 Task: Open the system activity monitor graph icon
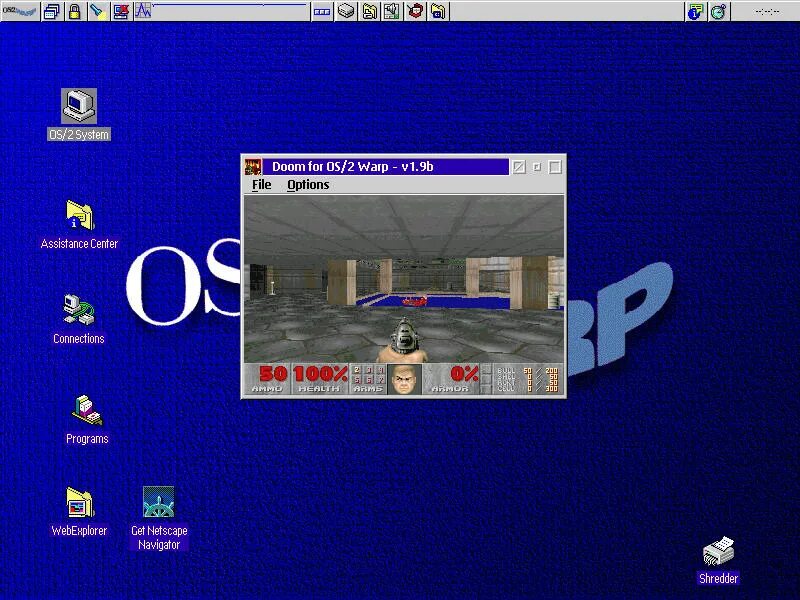[143, 11]
